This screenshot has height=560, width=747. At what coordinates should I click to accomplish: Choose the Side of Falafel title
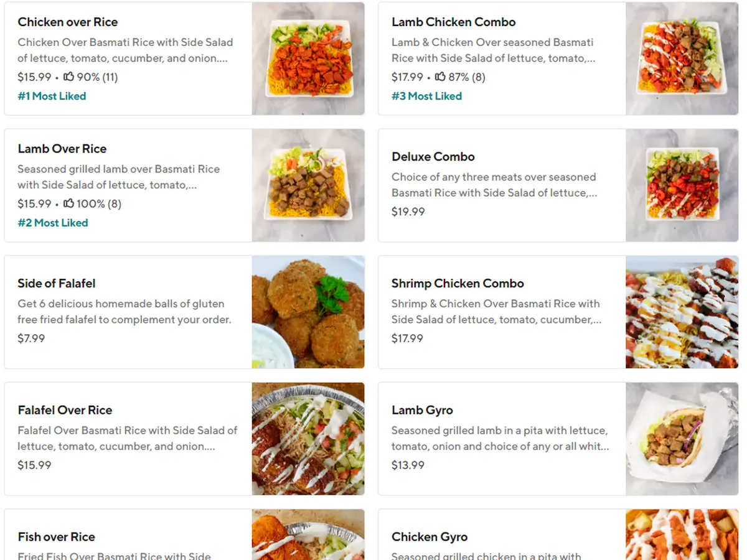(x=57, y=283)
